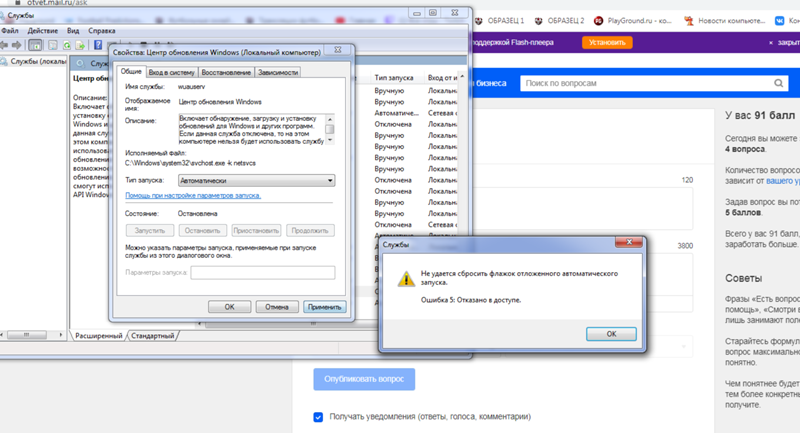
Task: Click Отмена in the properties dialog
Action: 277,307
